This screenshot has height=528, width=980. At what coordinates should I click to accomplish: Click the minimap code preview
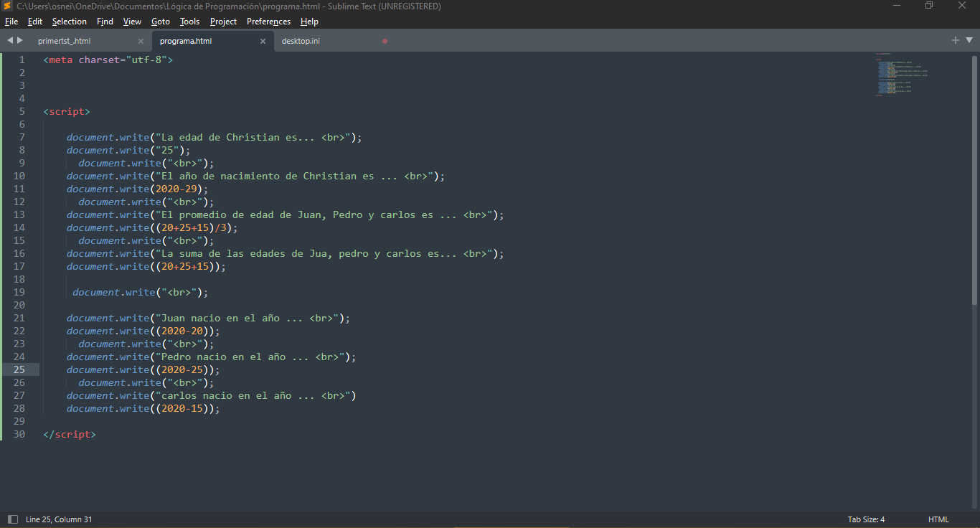(901, 74)
